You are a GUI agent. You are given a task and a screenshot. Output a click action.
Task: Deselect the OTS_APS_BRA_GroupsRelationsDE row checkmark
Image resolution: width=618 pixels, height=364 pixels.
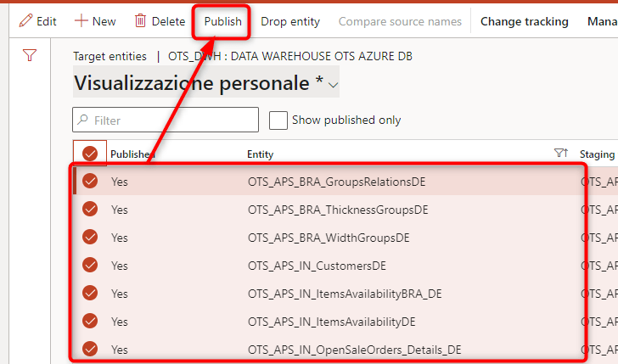click(90, 181)
